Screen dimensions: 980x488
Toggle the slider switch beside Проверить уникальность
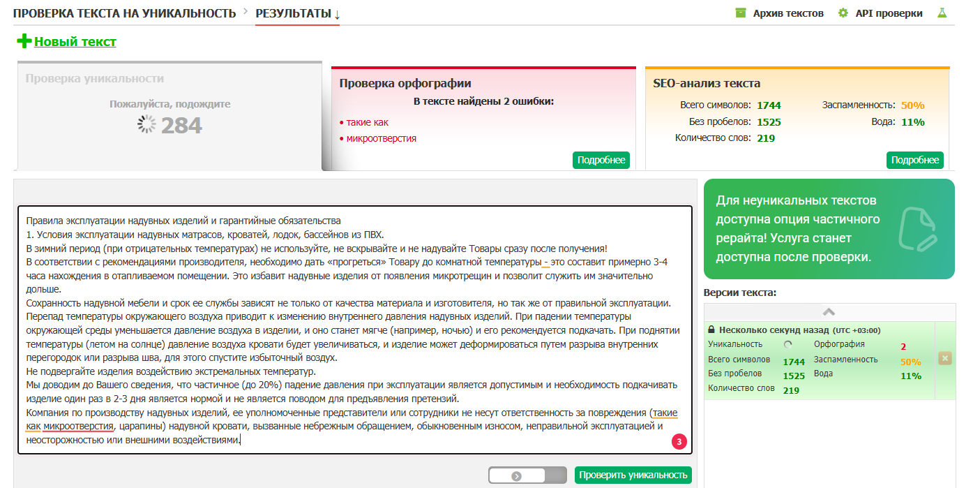[527, 475]
